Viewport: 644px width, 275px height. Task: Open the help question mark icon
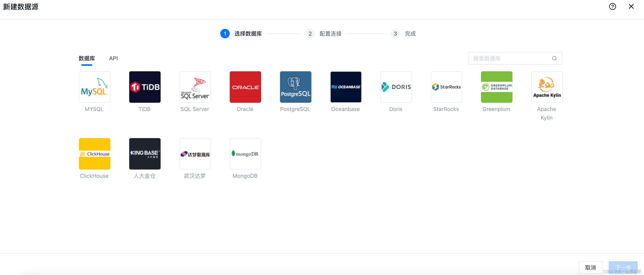tap(612, 6)
